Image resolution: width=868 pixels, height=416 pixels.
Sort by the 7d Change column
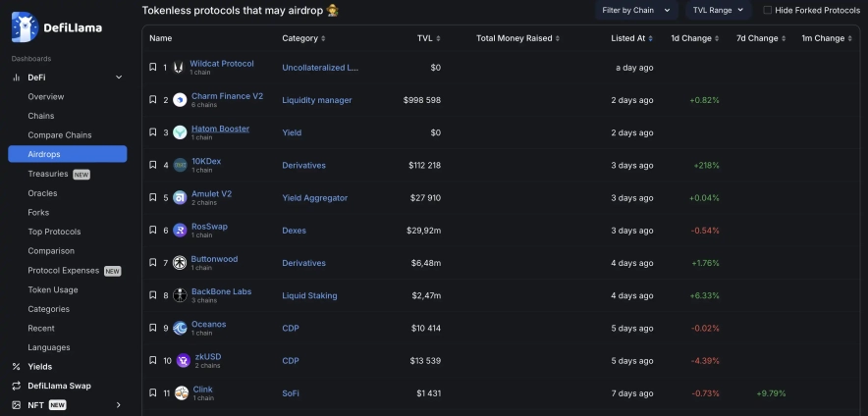coord(761,38)
